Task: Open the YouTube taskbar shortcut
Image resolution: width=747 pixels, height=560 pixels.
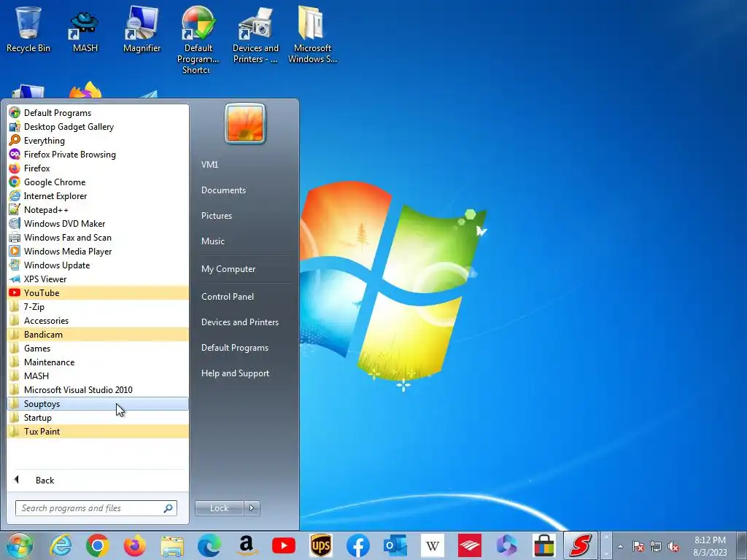Action: click(284, 545)
